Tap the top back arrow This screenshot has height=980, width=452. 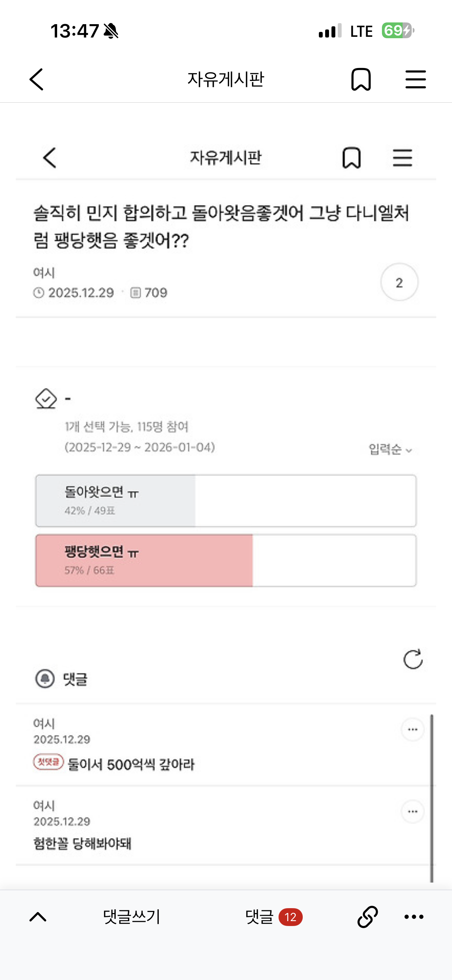[36, 80]
